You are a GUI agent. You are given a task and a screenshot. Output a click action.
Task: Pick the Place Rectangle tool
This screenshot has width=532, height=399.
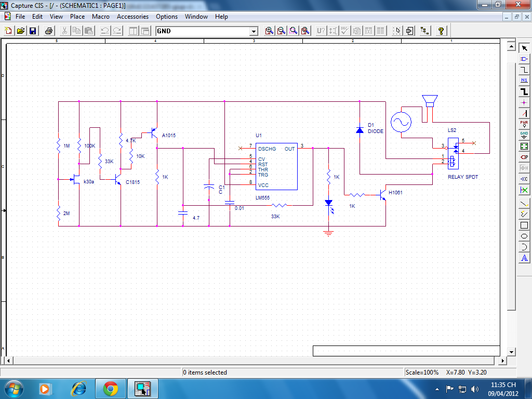point(524,225)
